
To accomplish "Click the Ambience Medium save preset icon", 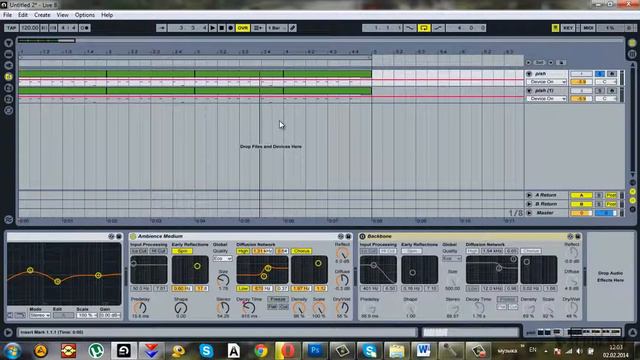I will tap(348, 236).
